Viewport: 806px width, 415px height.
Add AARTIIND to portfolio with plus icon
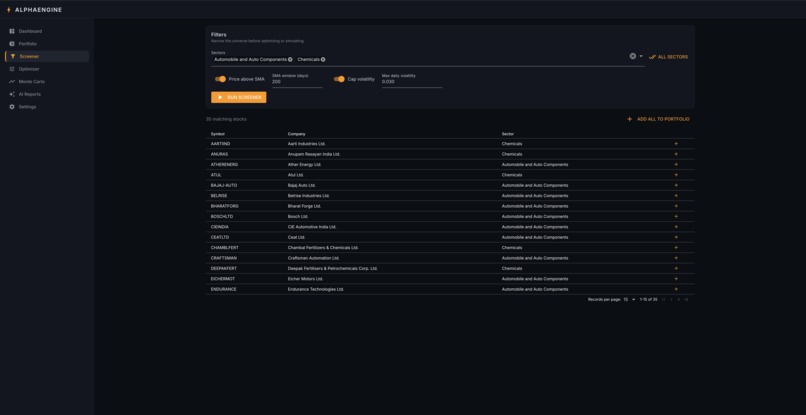[676, 144]
